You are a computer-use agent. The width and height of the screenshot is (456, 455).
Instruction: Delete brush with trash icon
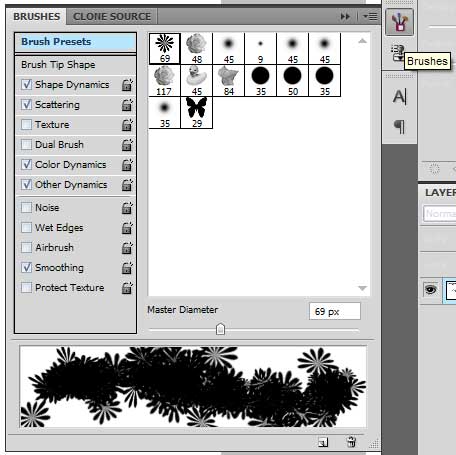(x=351, y=442)
